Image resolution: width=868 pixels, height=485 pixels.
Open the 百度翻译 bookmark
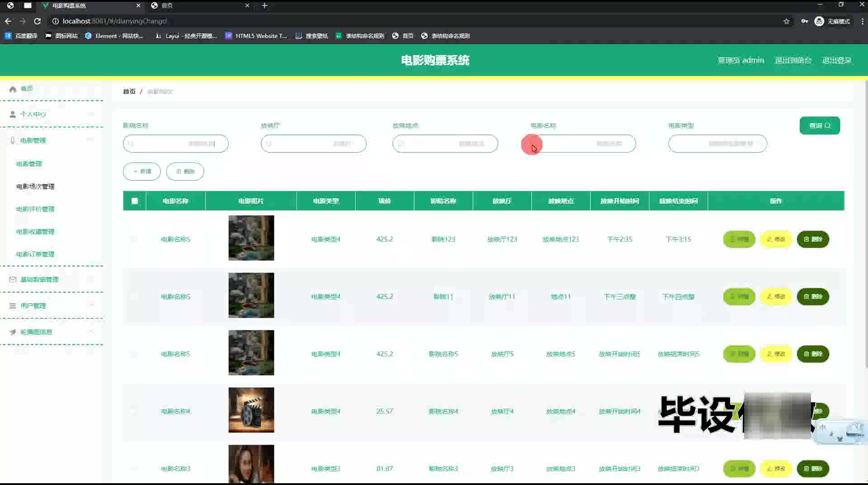[21, 36]
